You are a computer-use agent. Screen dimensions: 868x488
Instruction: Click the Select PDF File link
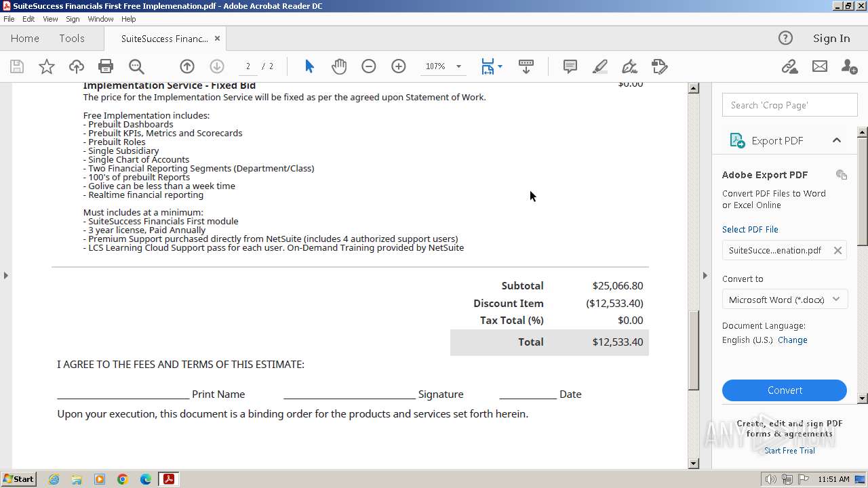750,229
